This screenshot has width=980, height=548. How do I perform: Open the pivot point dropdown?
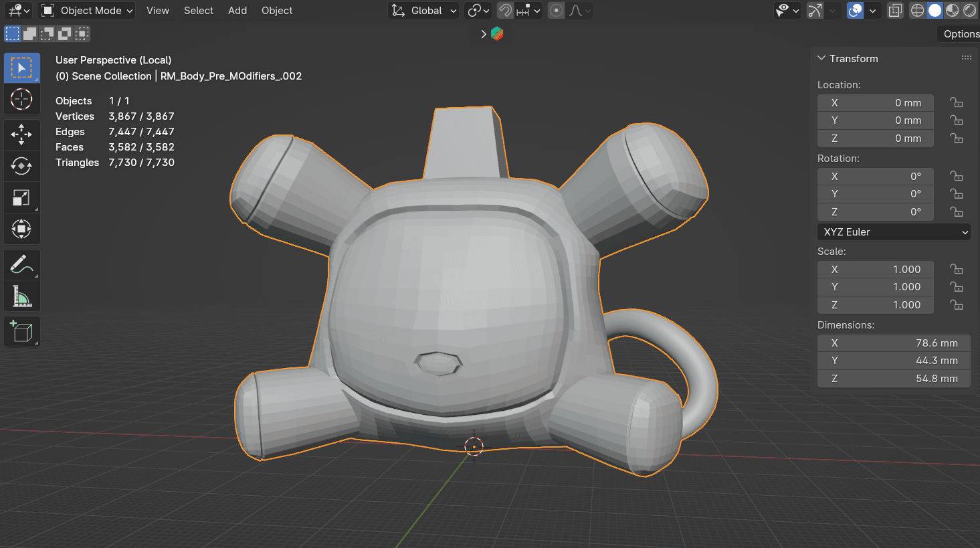click(479, 11)
